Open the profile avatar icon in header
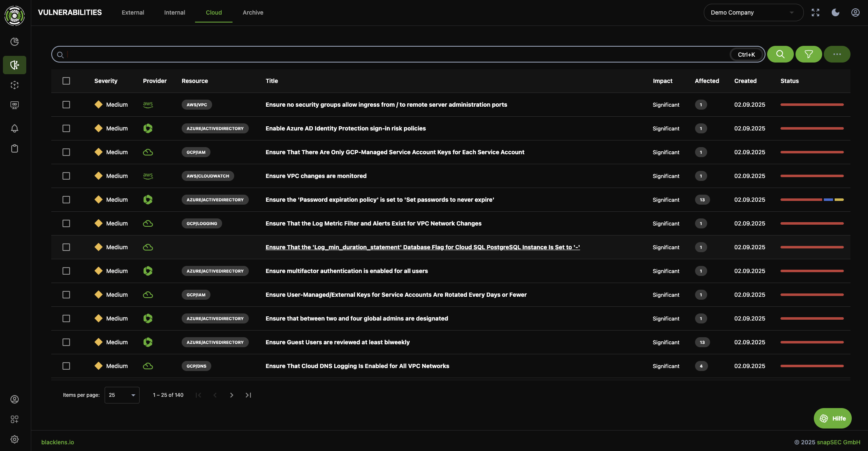Screen dimensions: 868x451 855,13
